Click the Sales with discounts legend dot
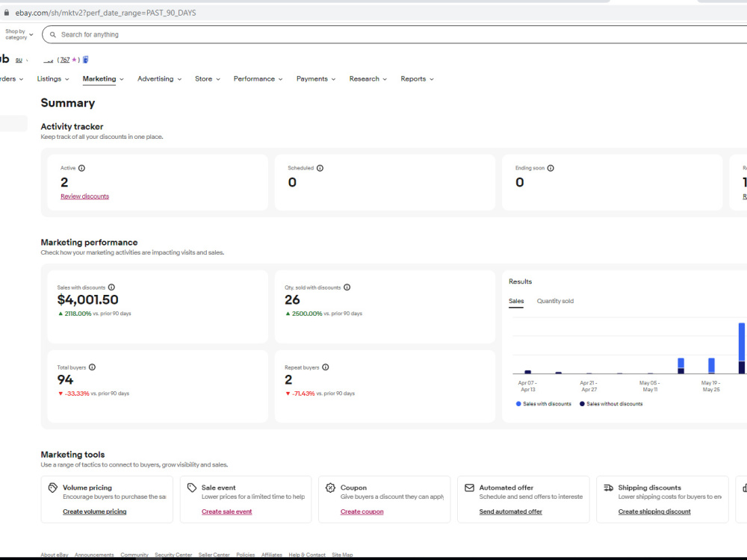 coord(518,404)
